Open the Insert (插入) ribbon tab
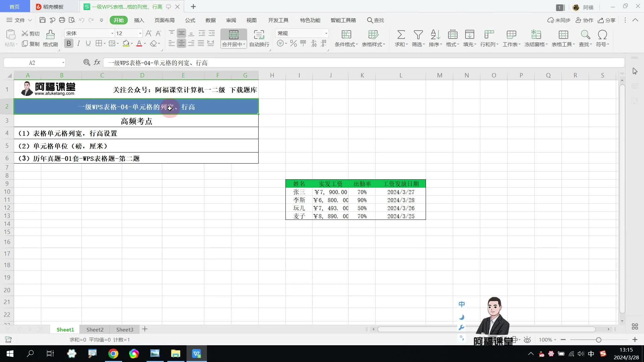The width and height of the screenshot is (644, 362). point(139,20)
